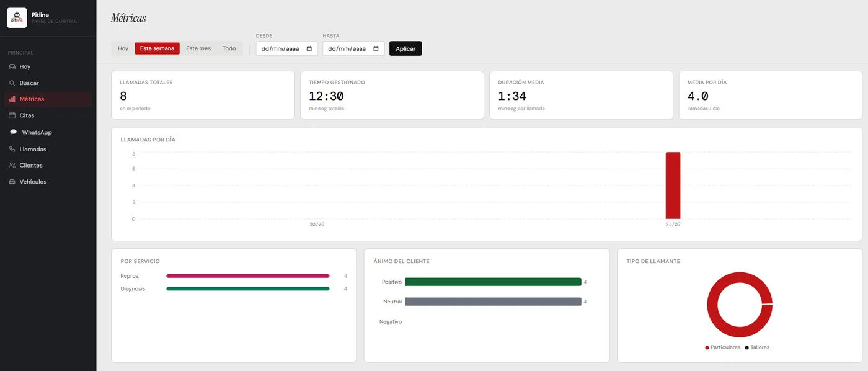Click the Llamadas Por Día chart title
This screenshot has width=868, height=371.
click(x=148, y=140)
